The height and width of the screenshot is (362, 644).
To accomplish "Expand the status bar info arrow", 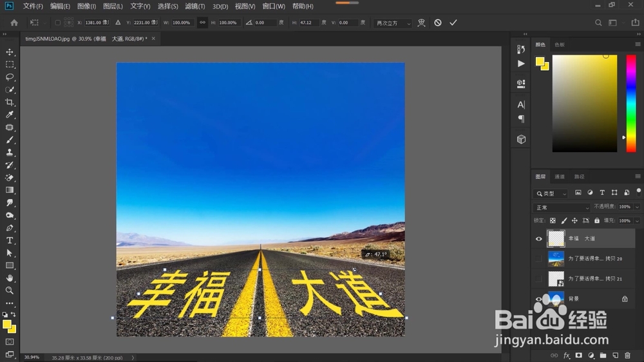I will point(133,357).
